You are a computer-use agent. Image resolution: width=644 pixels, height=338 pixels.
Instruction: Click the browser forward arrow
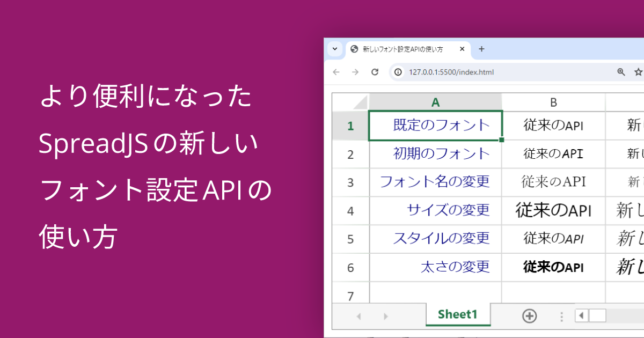355,72
